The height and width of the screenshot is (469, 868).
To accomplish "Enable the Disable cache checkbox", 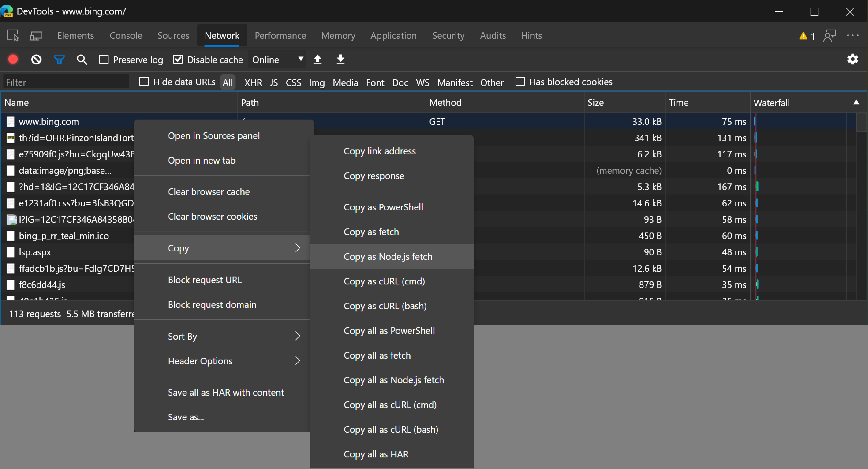I will coord(178,59).
